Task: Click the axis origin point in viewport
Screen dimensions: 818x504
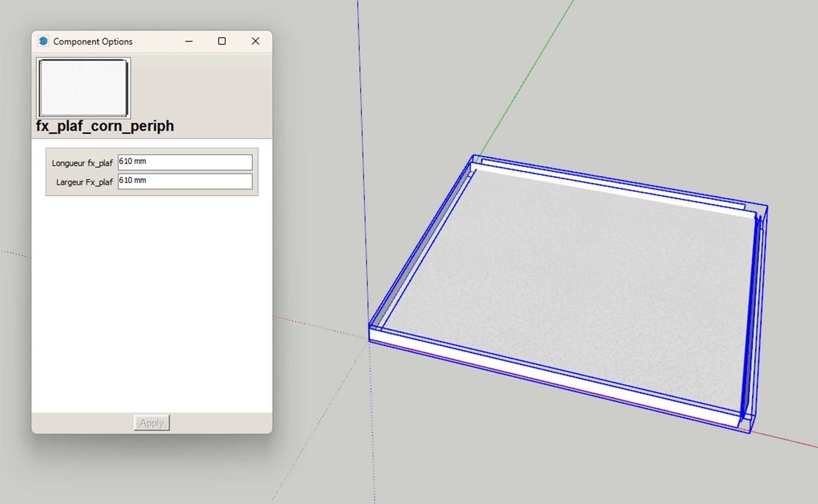Action: [369, 340]
